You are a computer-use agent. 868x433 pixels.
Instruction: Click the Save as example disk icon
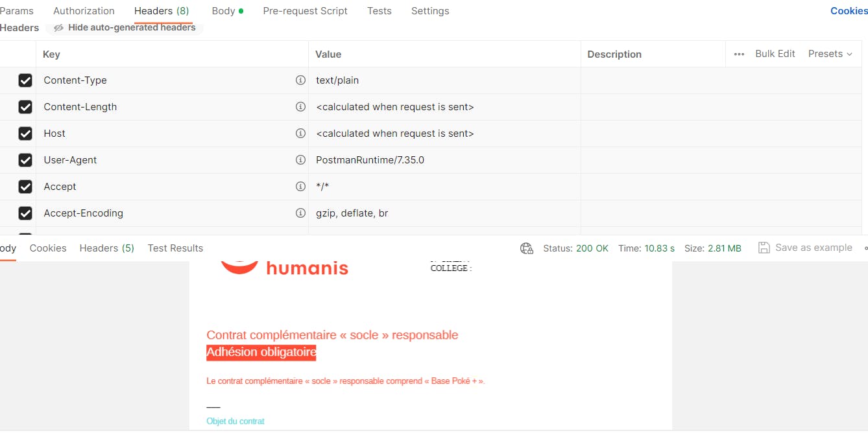point(764,248)
